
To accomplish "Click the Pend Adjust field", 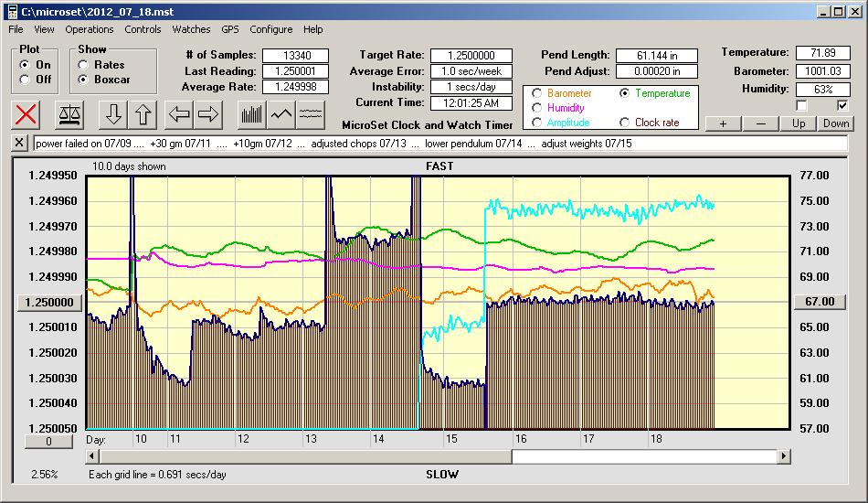I will click(657, 71).
